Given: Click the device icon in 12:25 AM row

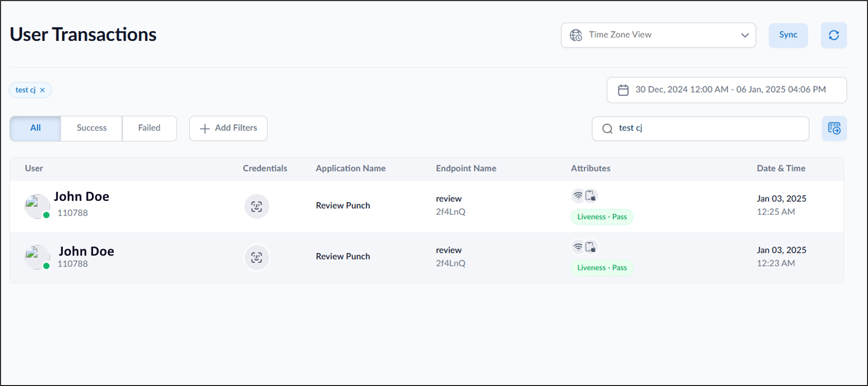Looking at the screenshot, I should point(591,196).
